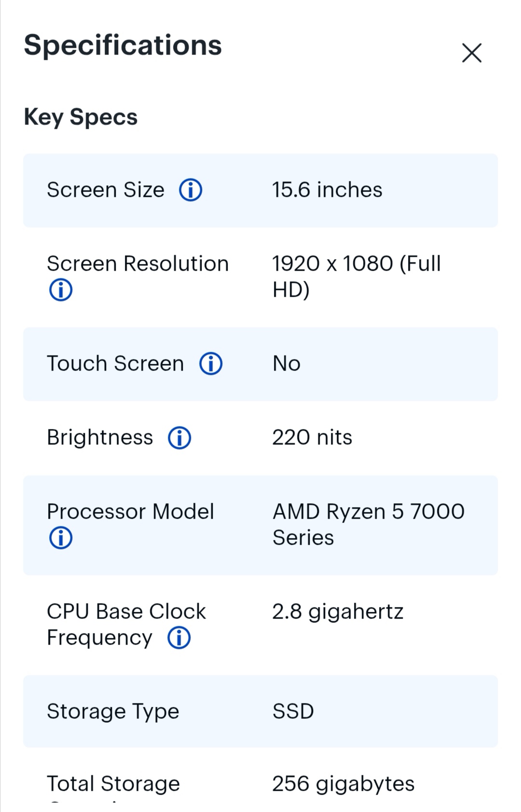Click the 15.6 inches value

click(x=327, y=190)
